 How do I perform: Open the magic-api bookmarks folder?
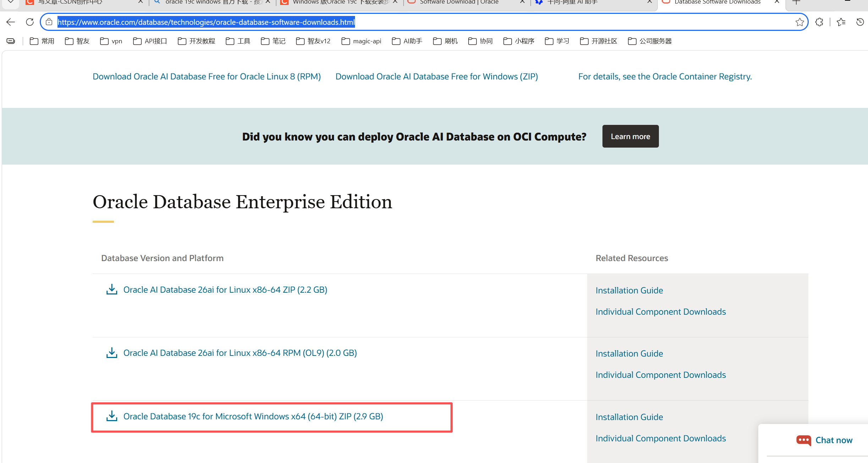point(361,41)
